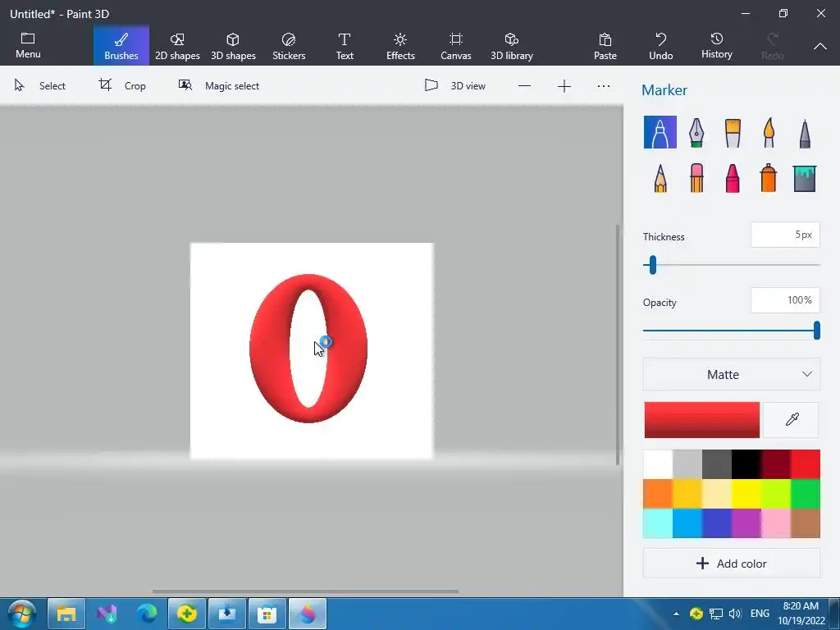Viewport: 840px width, 630px height.
Task: Choose the dark red color swatch
Action: pos(776,464)
